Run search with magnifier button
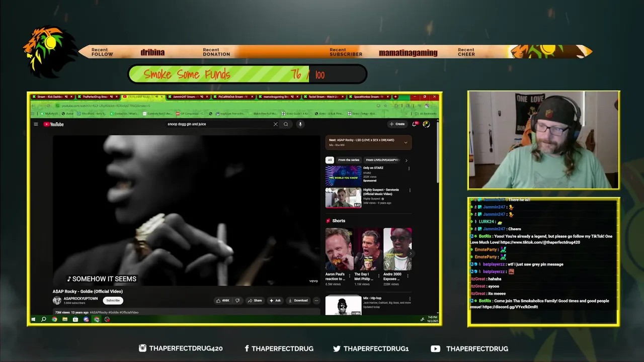 pyautogui.click(x=286, y=124)
